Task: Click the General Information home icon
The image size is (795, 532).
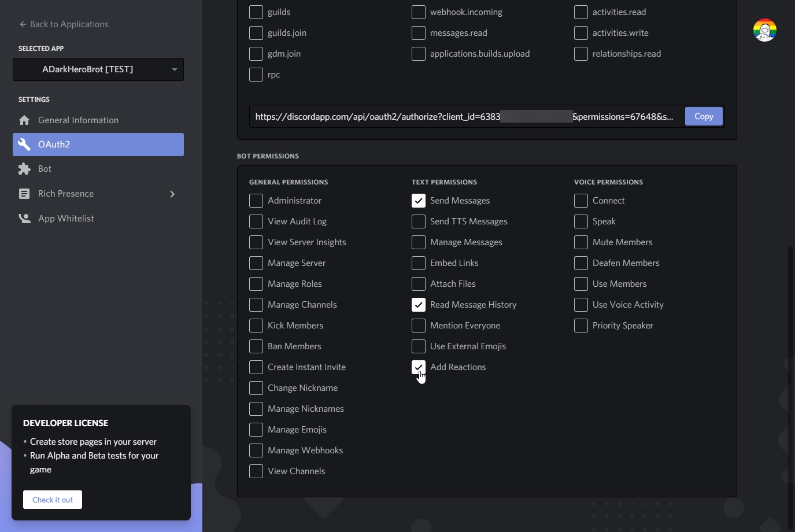Action: pyautogui.click(x=24, y=120)
